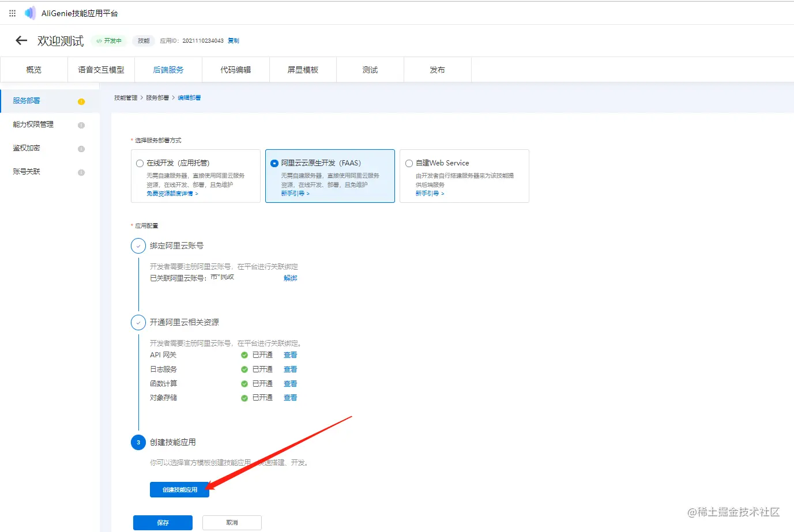This screenshot has height=532, width=794.
Task: Click the completed step icon for 开通阿里云相关资源
Action: point(138,323)
